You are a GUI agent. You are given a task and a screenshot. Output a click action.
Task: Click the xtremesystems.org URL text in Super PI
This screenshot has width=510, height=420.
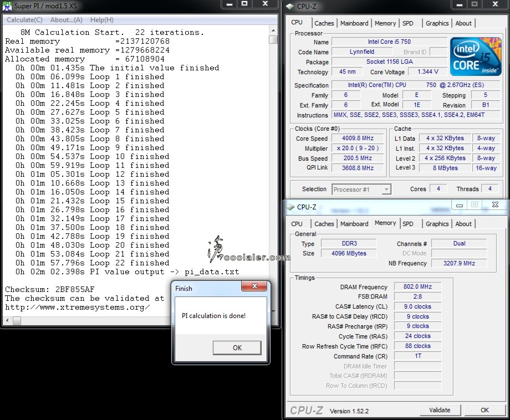(x=78, y=307)
